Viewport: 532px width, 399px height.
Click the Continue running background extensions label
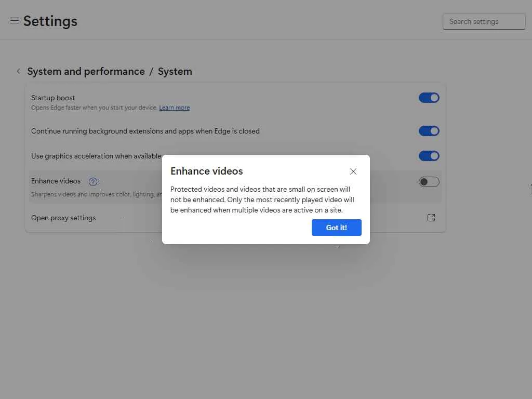pos(145,131)
